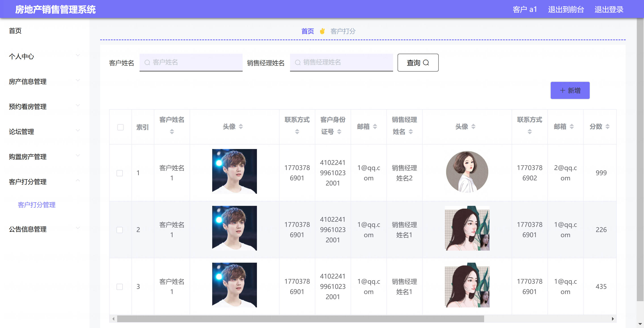Screen dimensions: 644x328
Task: Select 客户打分管理 submenu item
Action: pos(36,205)
